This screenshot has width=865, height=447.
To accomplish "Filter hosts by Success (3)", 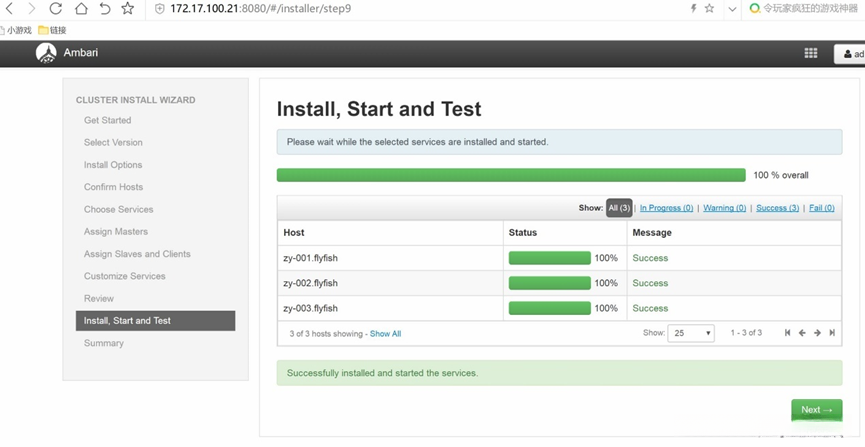I will click(x=777, y=208).
